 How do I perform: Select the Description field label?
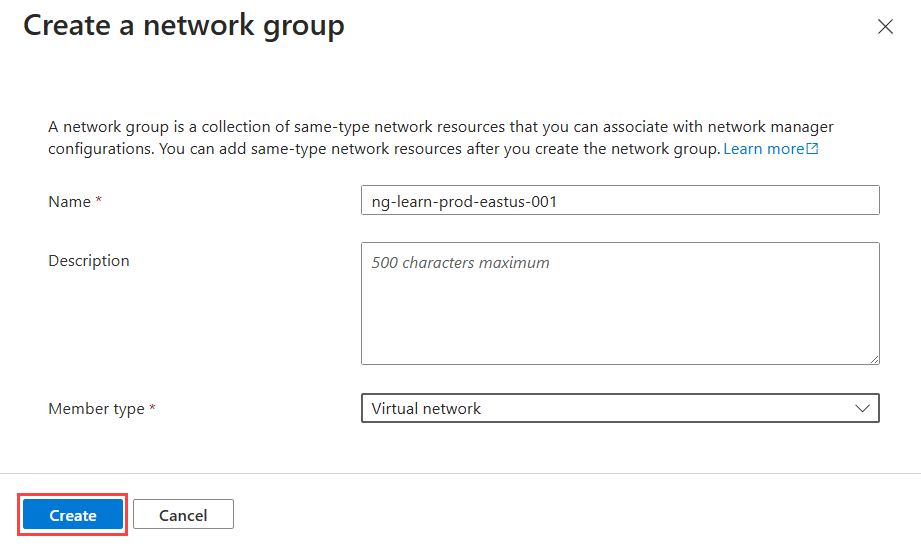(89, 260)
